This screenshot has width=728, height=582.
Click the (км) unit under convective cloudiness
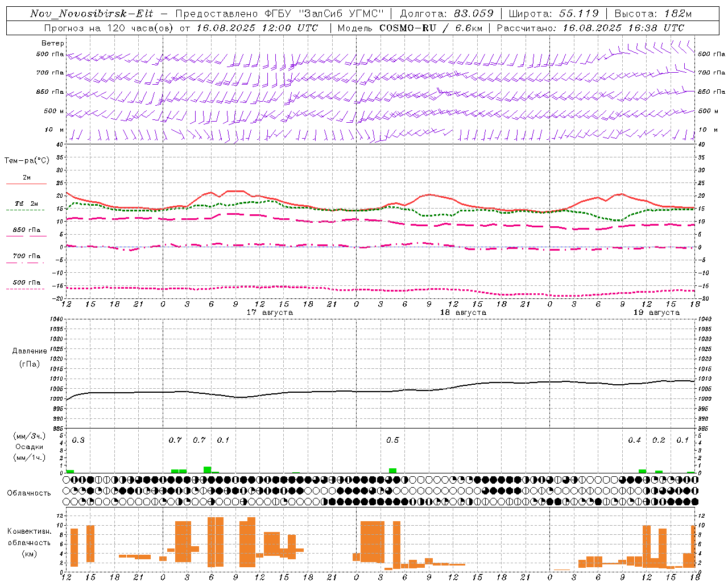(29, 554)
